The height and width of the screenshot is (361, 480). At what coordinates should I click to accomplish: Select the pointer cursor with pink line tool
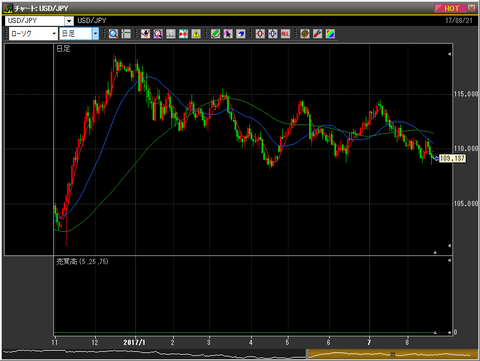click(228, 34)
